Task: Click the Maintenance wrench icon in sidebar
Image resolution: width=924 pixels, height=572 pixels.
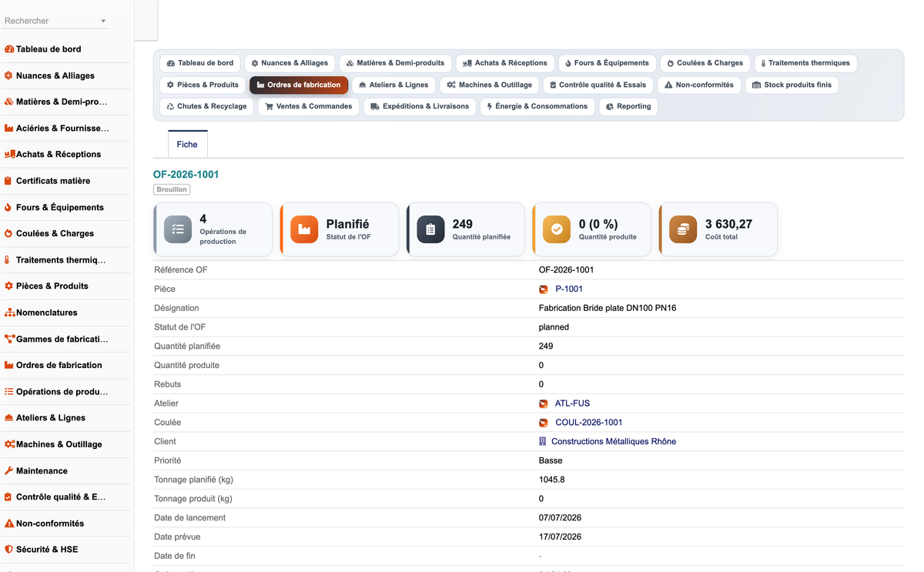Action: [9, 470]
